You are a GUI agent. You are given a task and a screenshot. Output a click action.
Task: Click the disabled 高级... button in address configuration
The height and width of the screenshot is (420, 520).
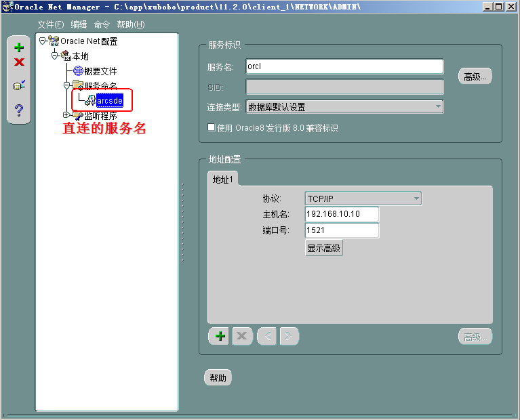pyautogui.click(x=475, y=337)
